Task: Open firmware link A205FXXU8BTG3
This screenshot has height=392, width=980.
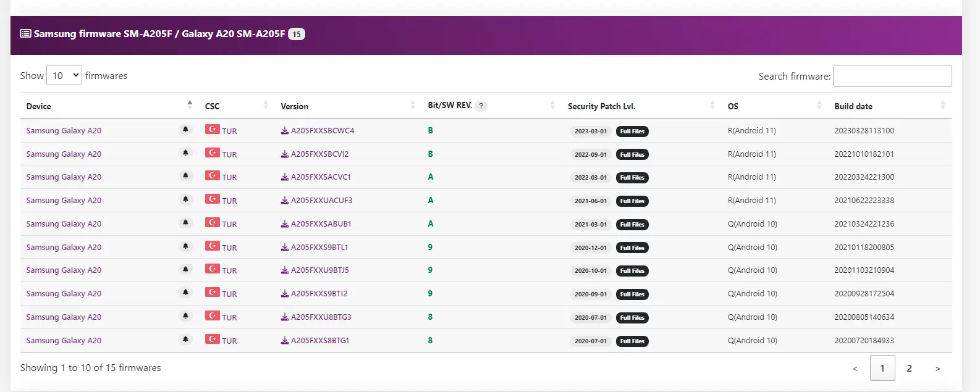Action: (321, 317)
